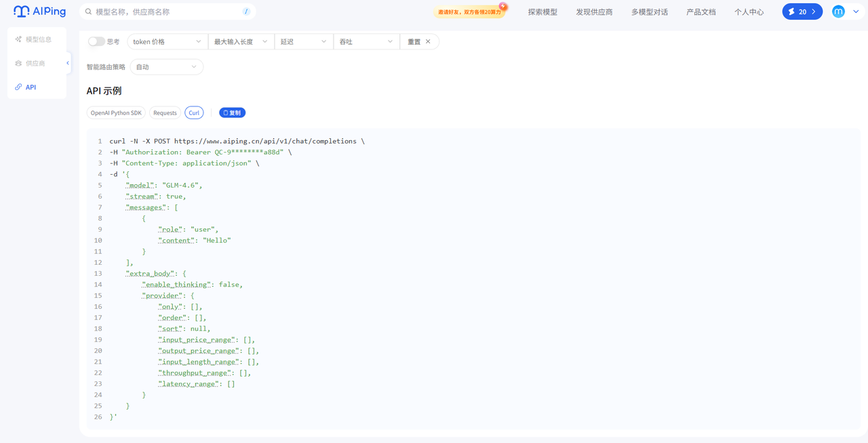868x443 pixels.
Task: Click the "latency_range" line
Action: click(197, 384)
